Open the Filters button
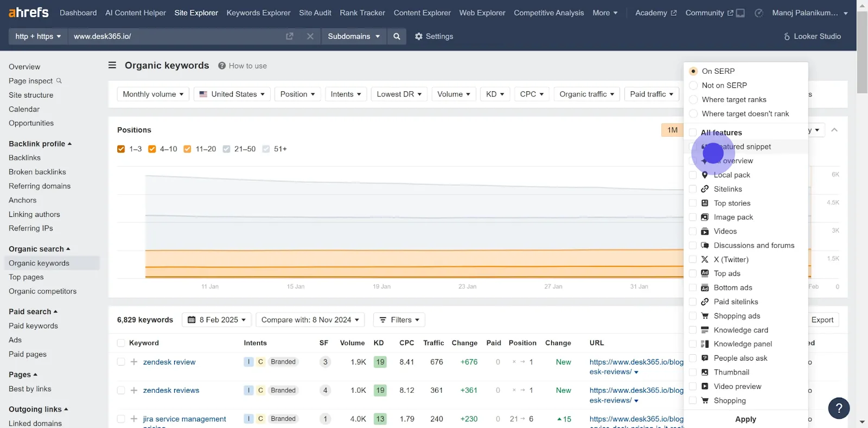This screenshot has height=428, width=868. [x=399, y=320]
